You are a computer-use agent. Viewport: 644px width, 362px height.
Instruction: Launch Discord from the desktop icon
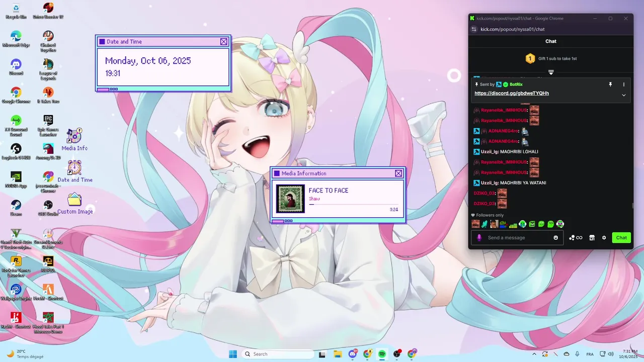pos(16,67)
